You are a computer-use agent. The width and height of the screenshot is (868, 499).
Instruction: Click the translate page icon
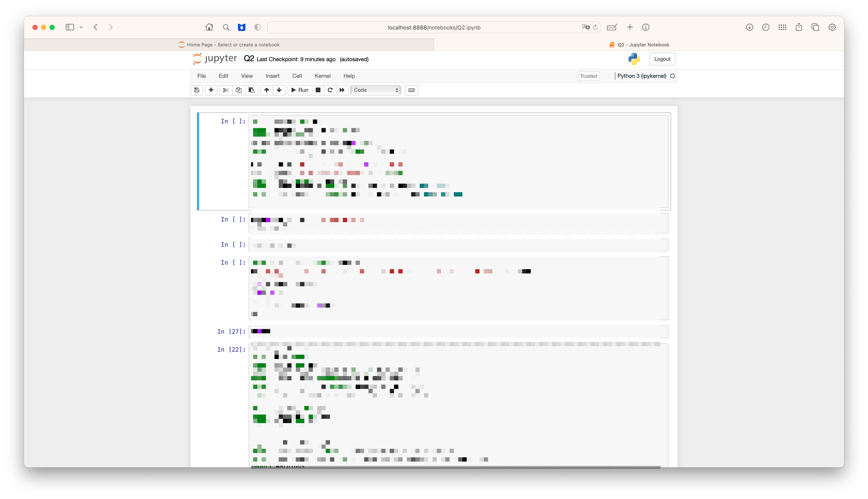click(x=586, y=27)
